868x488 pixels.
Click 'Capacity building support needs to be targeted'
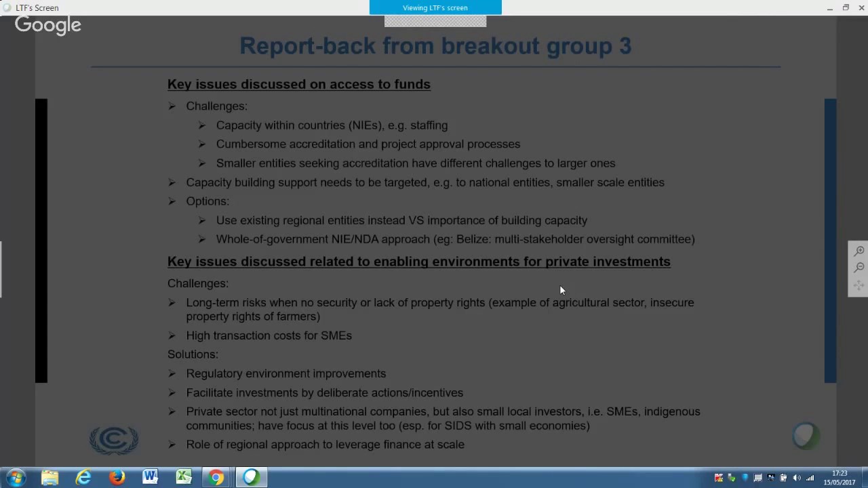(x=425, y=182)
